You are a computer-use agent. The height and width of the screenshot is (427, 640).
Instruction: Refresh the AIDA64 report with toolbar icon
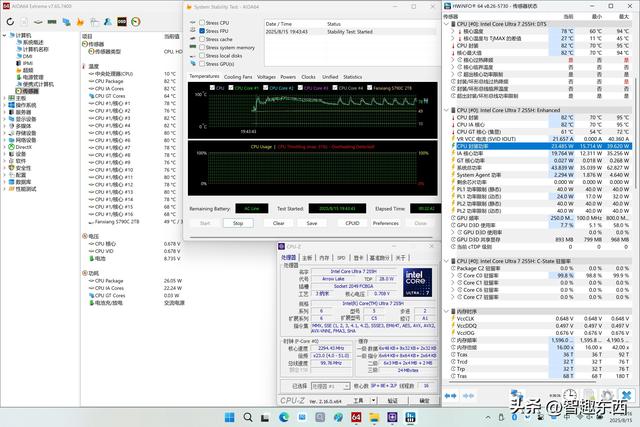pos(10,22)
